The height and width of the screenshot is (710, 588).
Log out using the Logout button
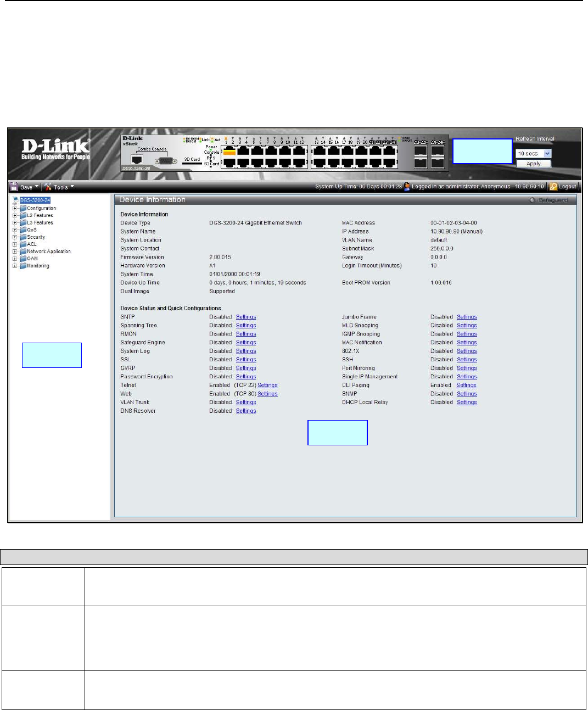point(563,187)
